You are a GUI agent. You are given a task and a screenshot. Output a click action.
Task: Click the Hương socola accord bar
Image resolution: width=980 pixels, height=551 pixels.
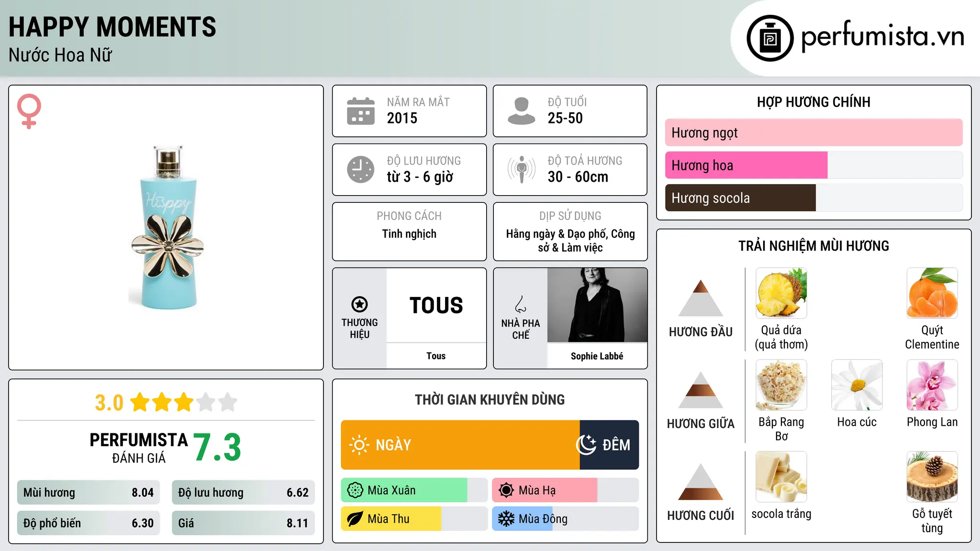coord(814,198)
